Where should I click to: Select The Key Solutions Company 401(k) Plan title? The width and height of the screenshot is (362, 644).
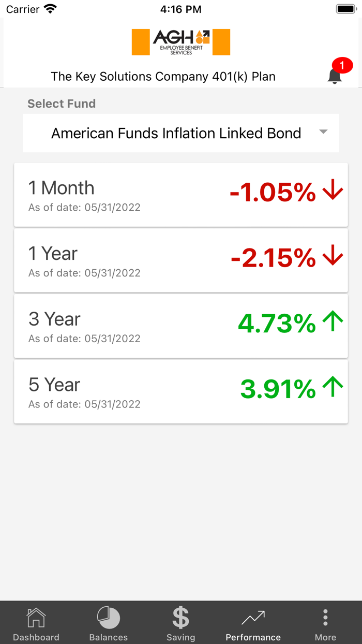pos(163,77)
